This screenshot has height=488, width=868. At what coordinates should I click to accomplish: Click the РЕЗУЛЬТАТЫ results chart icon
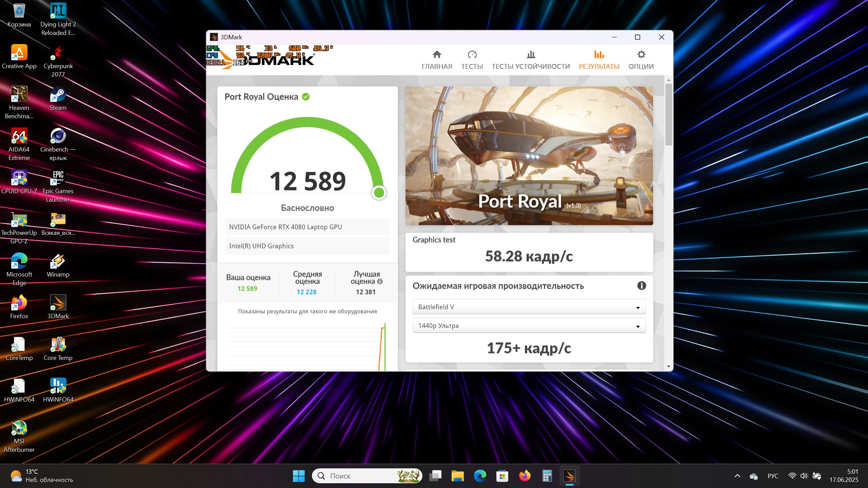tap(599, 55)
